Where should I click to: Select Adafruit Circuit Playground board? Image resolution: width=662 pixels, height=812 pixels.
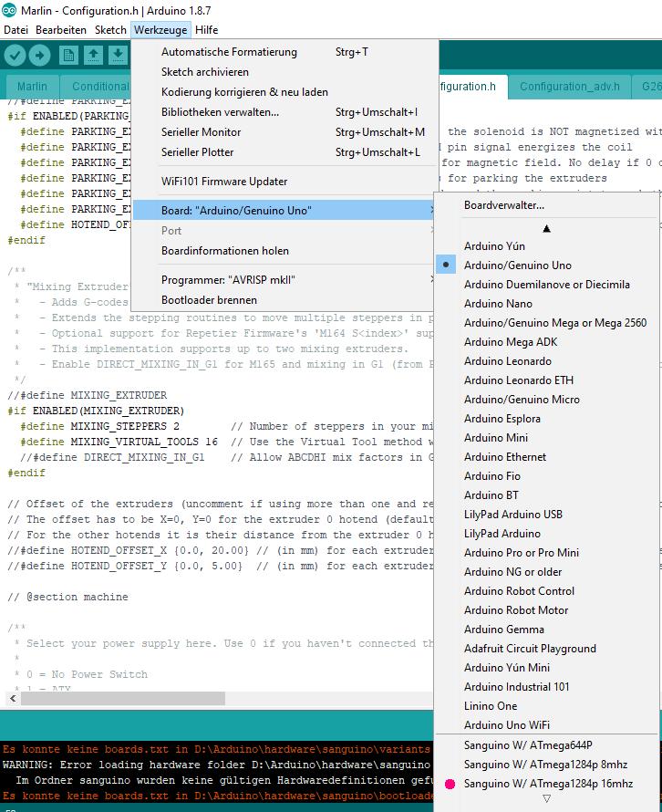coord(546,649)
